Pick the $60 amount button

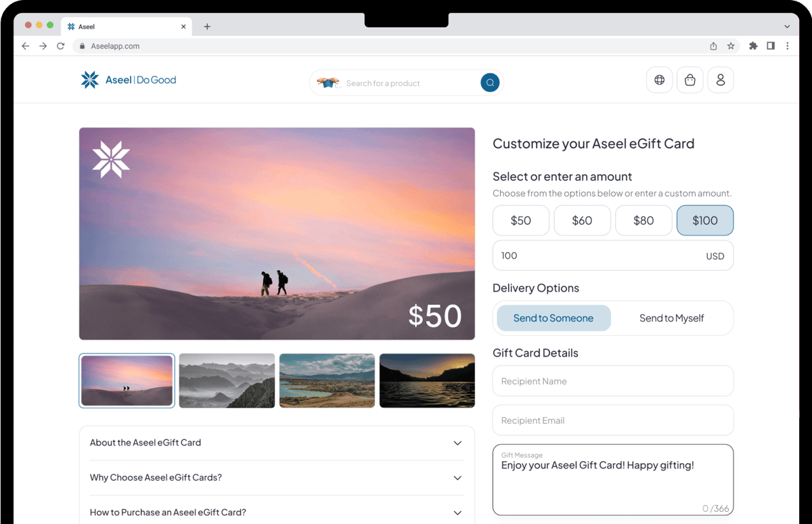[x=582, y=221]
